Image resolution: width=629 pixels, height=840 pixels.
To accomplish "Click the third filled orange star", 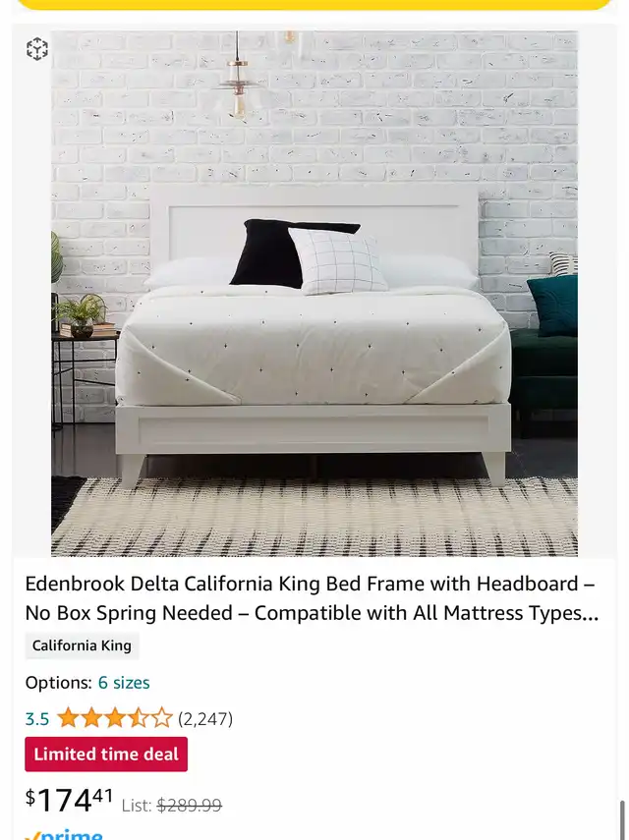I will (115, 718).
